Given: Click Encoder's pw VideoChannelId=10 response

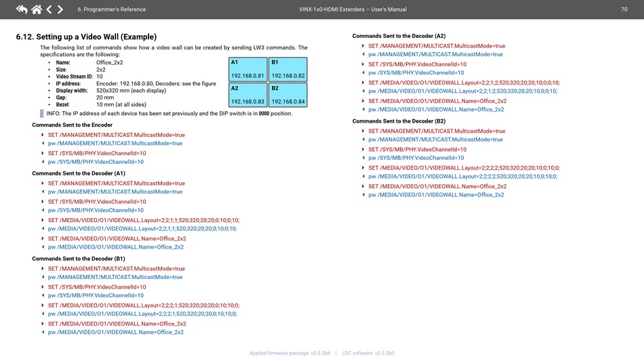Looking at the screenshot, I should 96,162.
